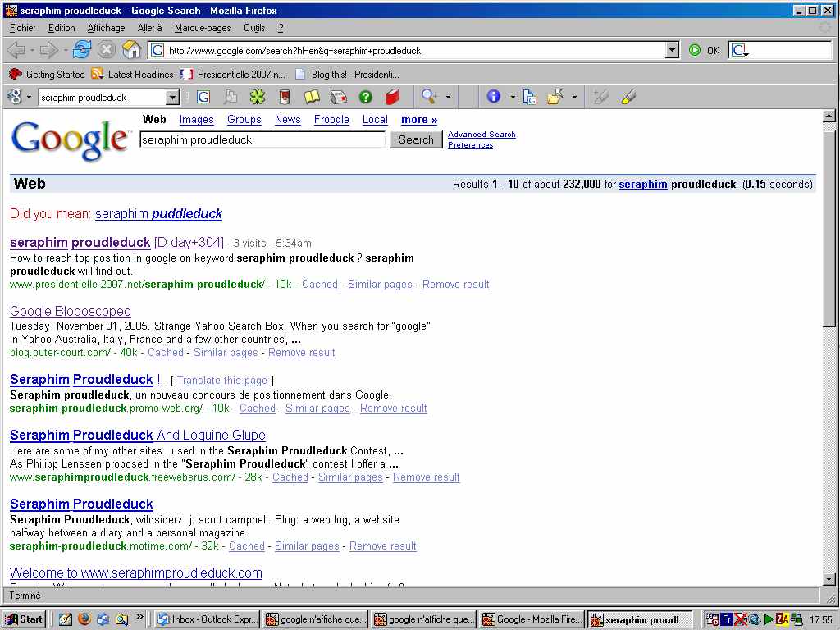Click the folder Up directory toolbar icon
Image resolution: width=840 pixels, height=630 pixels.
coord(555,97)
